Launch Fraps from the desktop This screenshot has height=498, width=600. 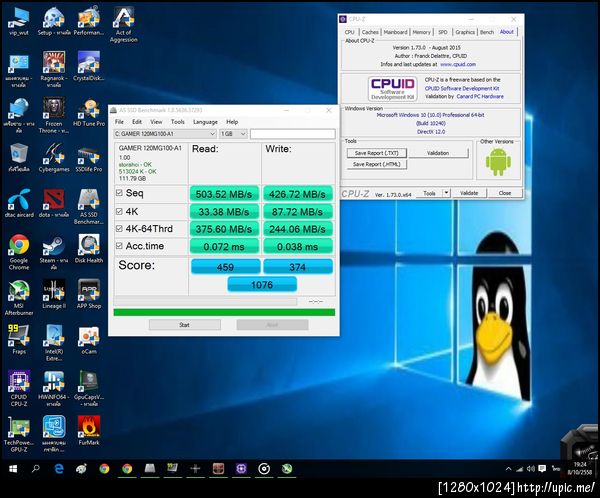click(19, 340)
